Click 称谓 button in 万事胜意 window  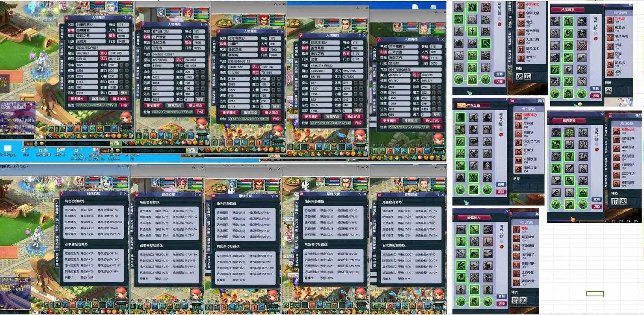(x=71, y=30)
